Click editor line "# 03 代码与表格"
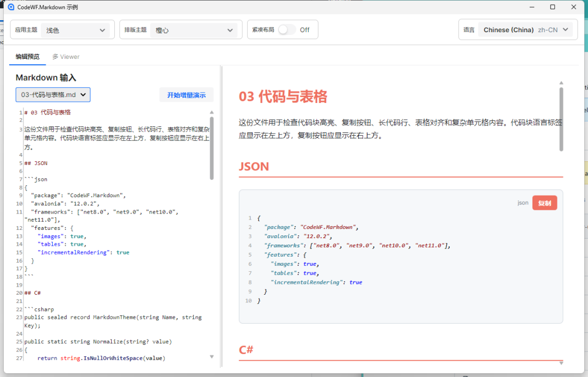The height and width of the screenshot is (377, 588). click(x=47, y=112)
